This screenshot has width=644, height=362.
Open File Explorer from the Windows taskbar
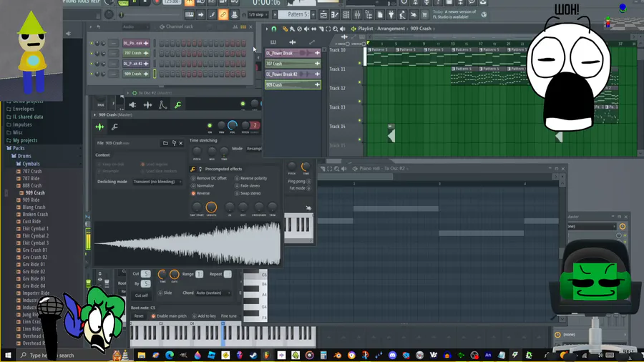(x=142, y=355)
